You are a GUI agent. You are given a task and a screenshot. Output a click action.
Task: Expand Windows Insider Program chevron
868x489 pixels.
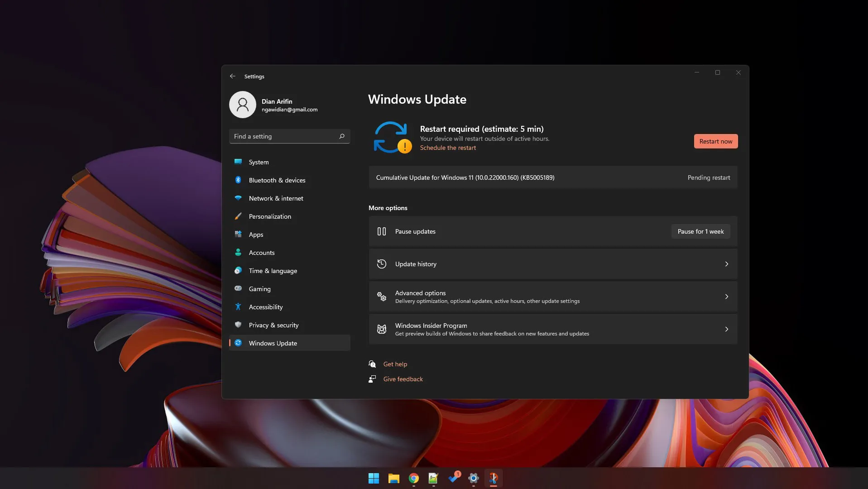pyautogui.click(x=726, y=329)
